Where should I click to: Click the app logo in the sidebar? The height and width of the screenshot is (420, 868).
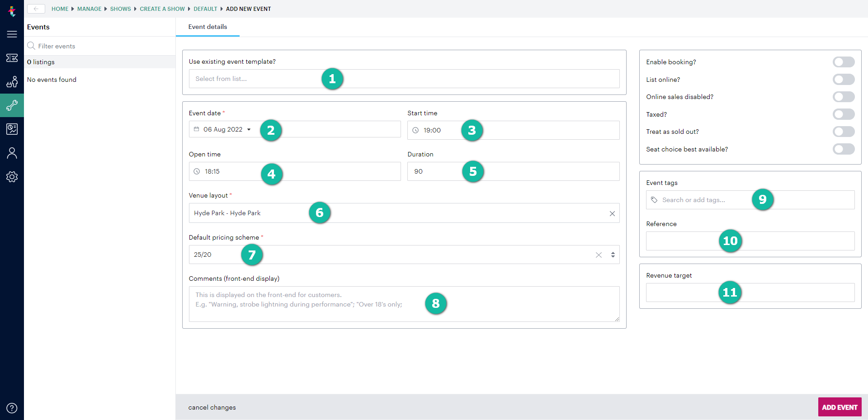point(12,11)
